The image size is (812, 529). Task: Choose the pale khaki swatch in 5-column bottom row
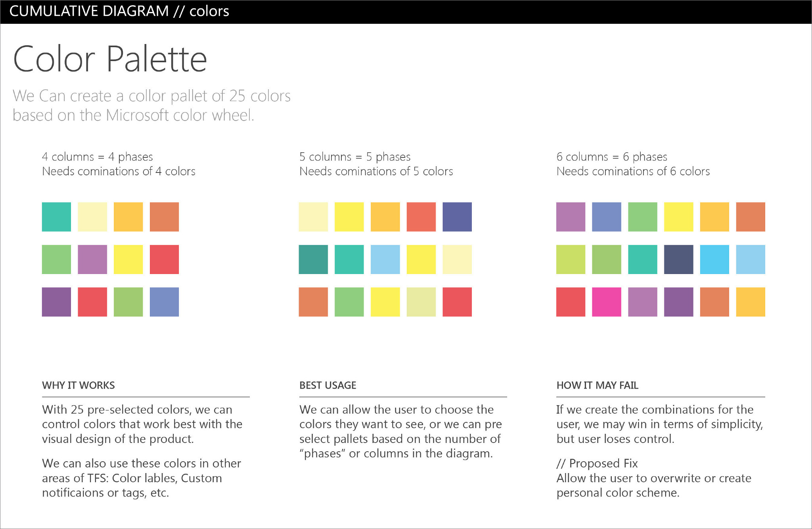pos(421,302)
